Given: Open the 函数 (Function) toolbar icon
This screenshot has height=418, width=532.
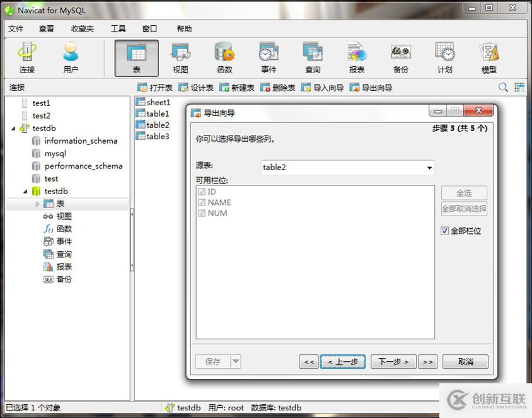Looking at the screenshot, I should tap(224, 57).
